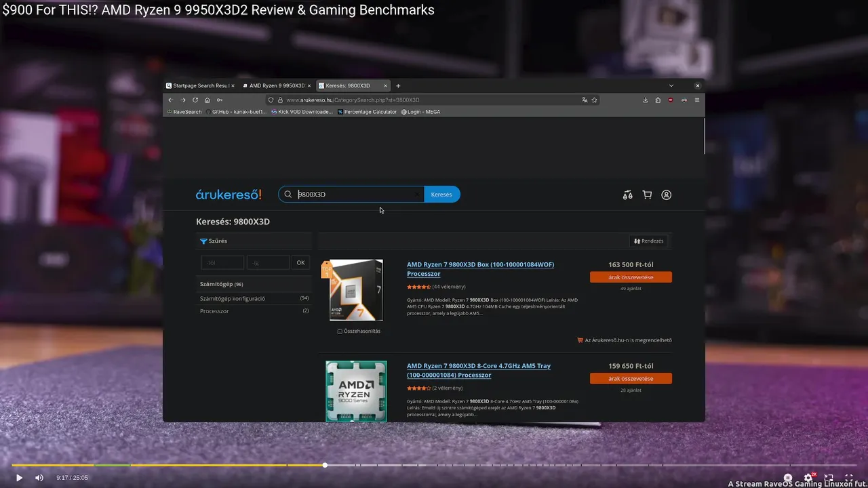
Task: Check the Összehasonlítás compare checkbox
Action: [x=340, y=331]
